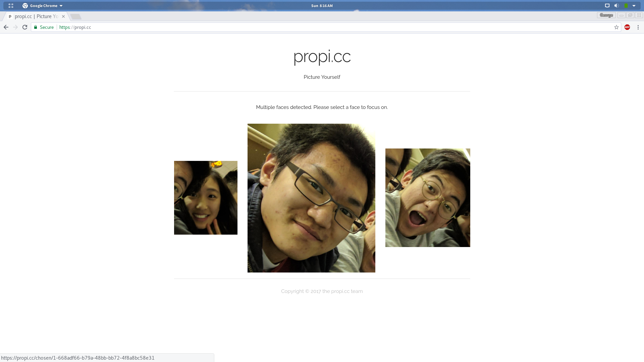The image size is (644, 362).
Task: Click the forward navigation arrow
Action: 15,27
